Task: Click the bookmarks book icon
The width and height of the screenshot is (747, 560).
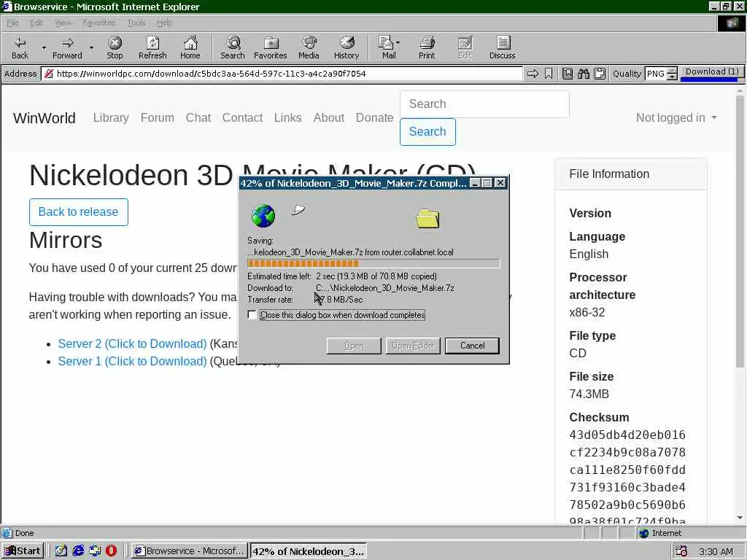Action: [568, 74]
